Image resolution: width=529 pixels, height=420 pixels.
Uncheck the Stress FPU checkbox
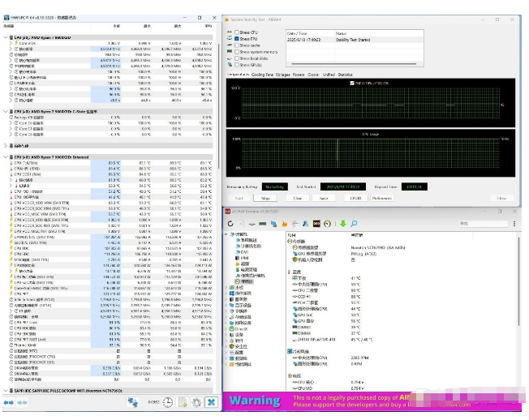(x=235, y=38)
